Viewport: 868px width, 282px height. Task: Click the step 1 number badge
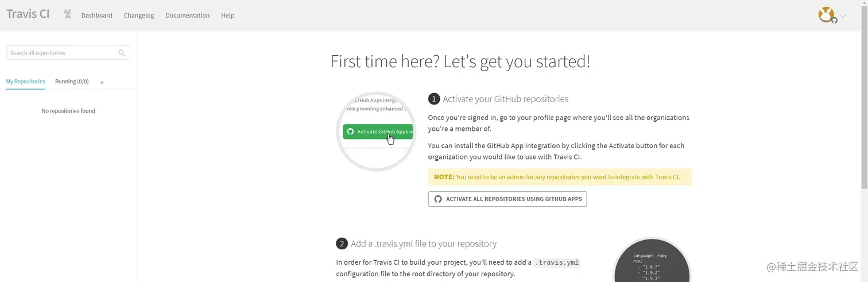pos(434,99)
